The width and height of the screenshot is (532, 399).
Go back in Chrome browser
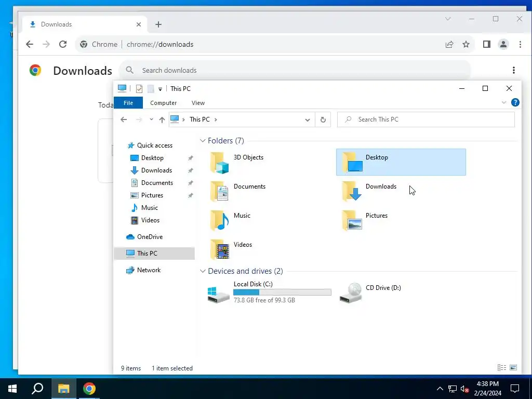pos(30,44)
